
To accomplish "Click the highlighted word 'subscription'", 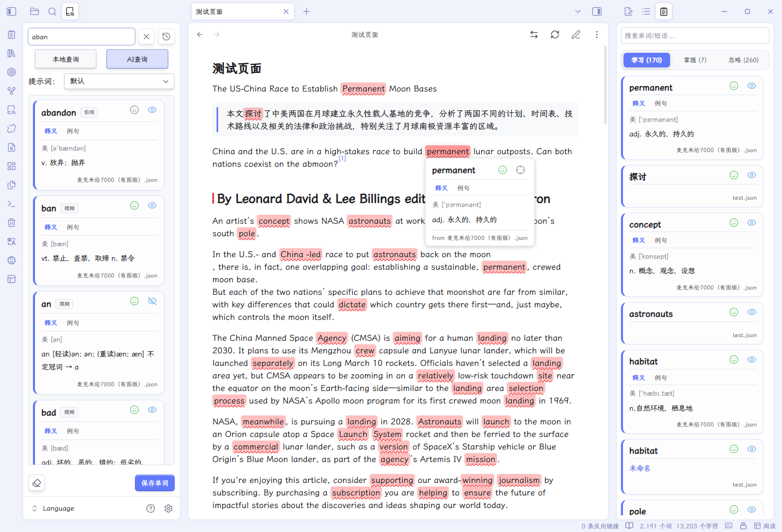I will coord(356,493).
